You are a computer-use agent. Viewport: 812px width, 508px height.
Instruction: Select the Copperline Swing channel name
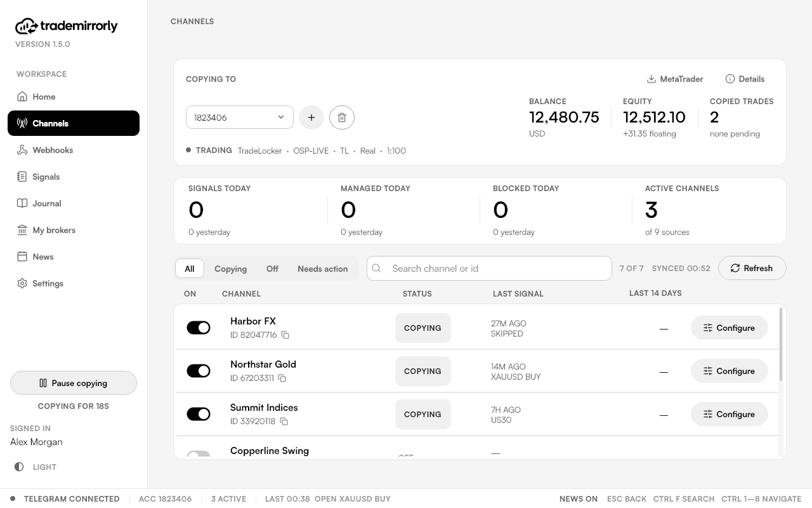point(270,450)
